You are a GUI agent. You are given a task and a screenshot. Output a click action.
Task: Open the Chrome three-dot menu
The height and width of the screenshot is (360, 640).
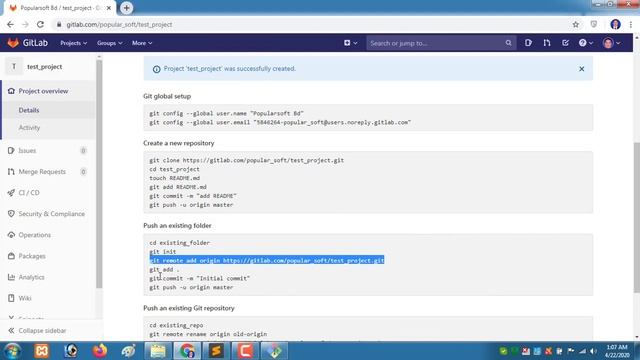(x=631, y=24)
